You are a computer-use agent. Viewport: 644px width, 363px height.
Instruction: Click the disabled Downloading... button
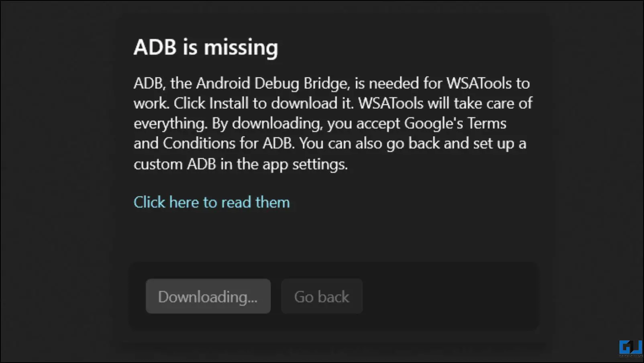click(x=208, y=296)
